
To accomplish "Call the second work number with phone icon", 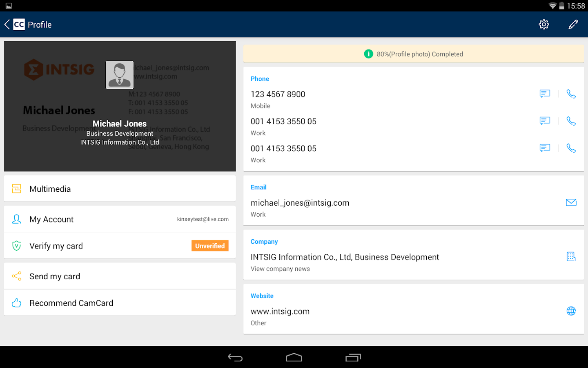I will pyautogui.click(x=571, y=148).
